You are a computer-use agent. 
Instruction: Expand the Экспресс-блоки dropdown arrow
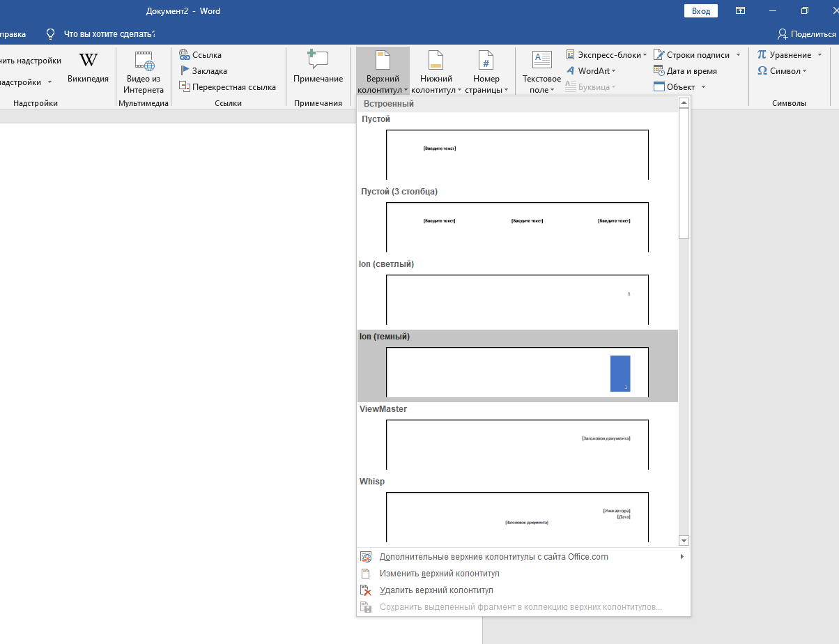pyautogui.click(x=645, y=55)
